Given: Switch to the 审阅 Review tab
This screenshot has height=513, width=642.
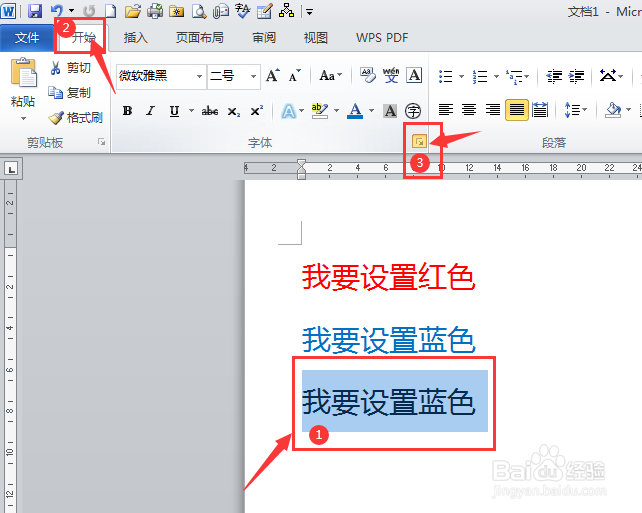Looking at the screenshot, I should click(264, 38).
